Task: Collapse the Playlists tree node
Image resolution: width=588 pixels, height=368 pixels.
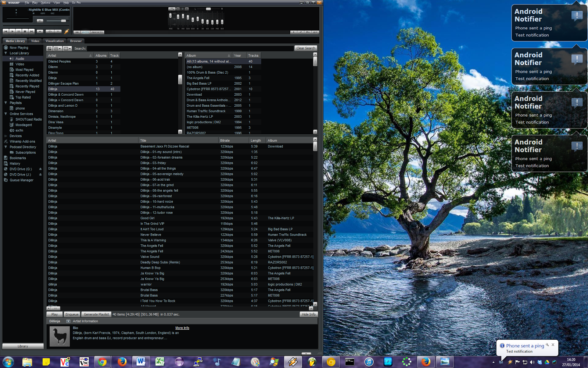Action: click(6, 103)
